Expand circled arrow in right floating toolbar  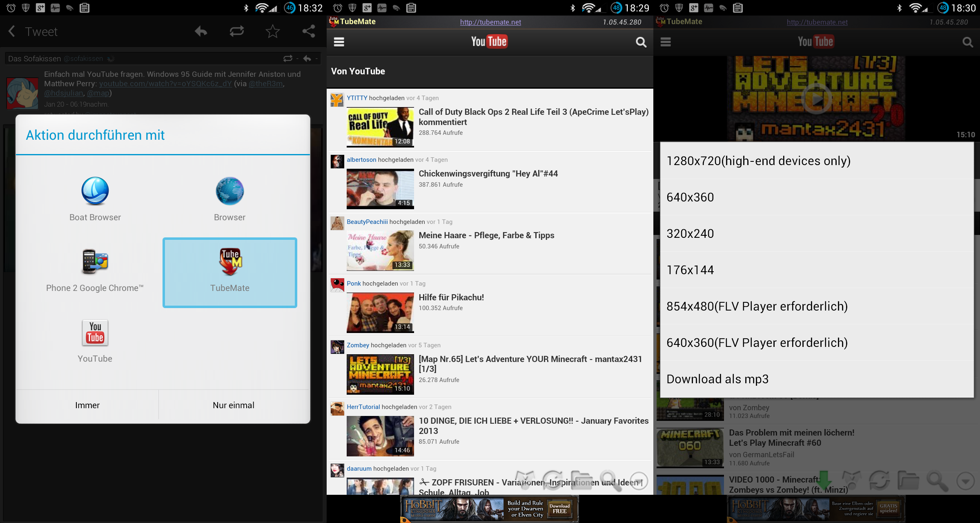pos(966,481)
